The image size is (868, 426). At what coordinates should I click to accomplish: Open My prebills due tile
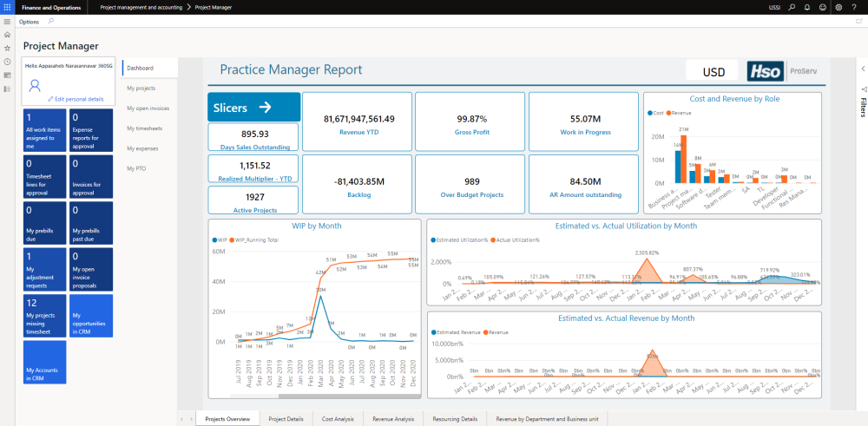point(44,223)
